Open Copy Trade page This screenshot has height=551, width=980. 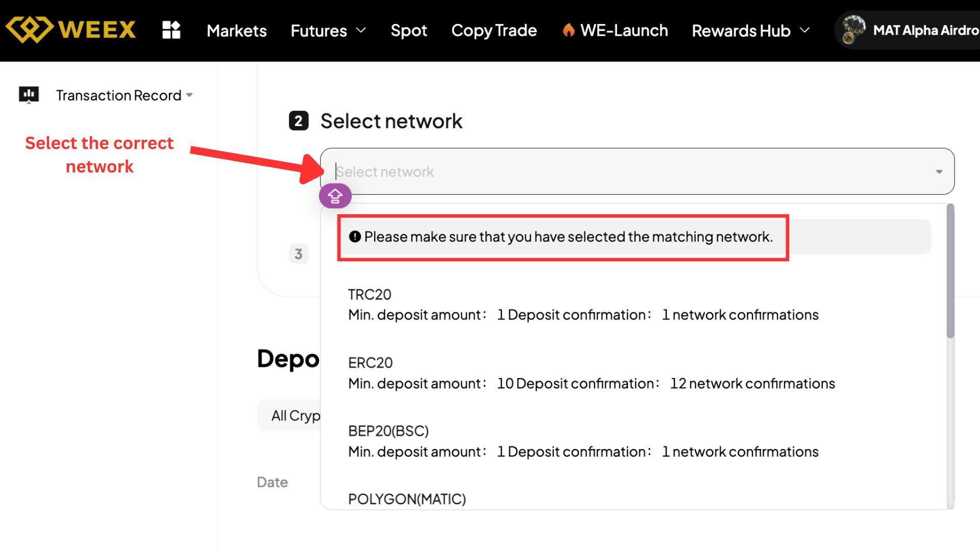494,31
